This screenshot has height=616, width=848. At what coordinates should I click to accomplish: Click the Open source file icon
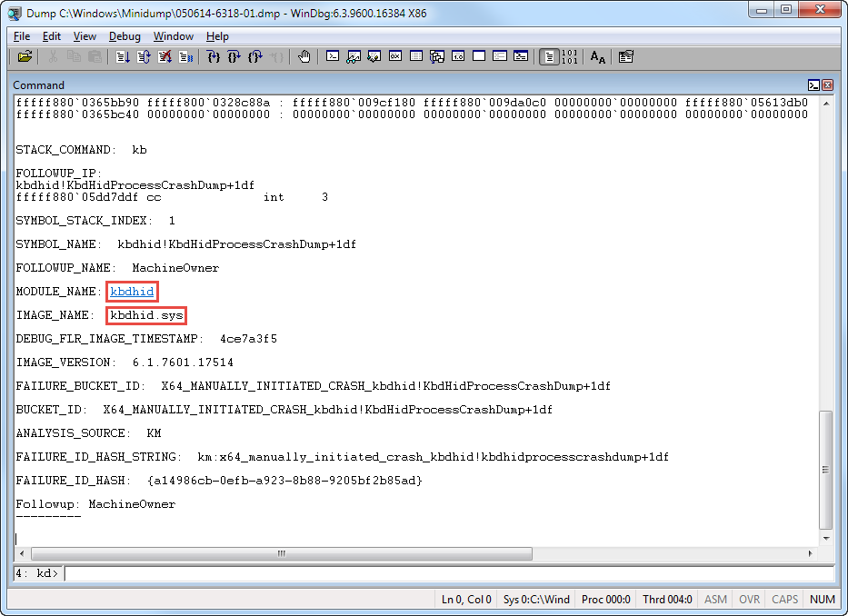point(25,56)
